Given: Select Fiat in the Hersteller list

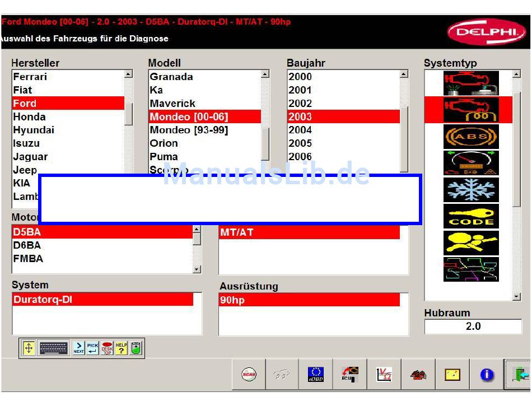Looking at the screenshot, I should 68,90.
